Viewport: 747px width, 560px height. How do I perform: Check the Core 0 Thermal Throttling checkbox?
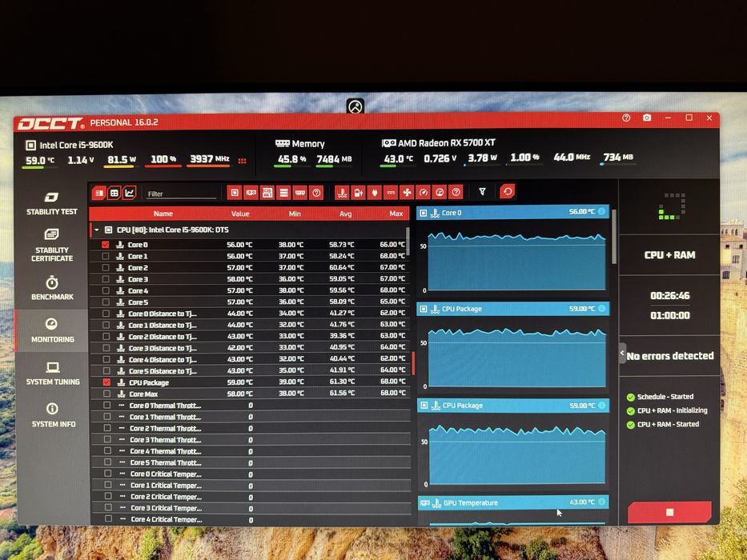click(x=106, y=406)
